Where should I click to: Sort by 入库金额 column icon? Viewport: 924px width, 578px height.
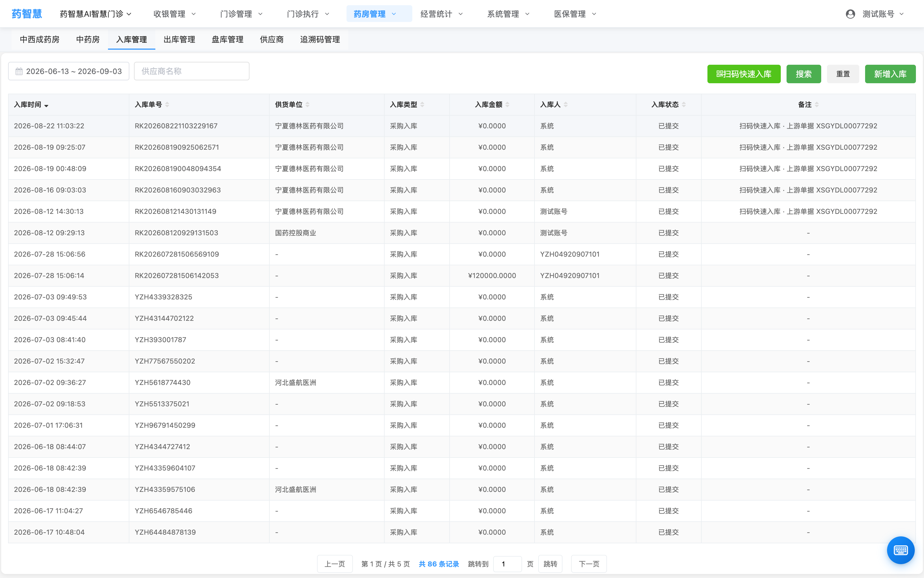click(507, 105)
